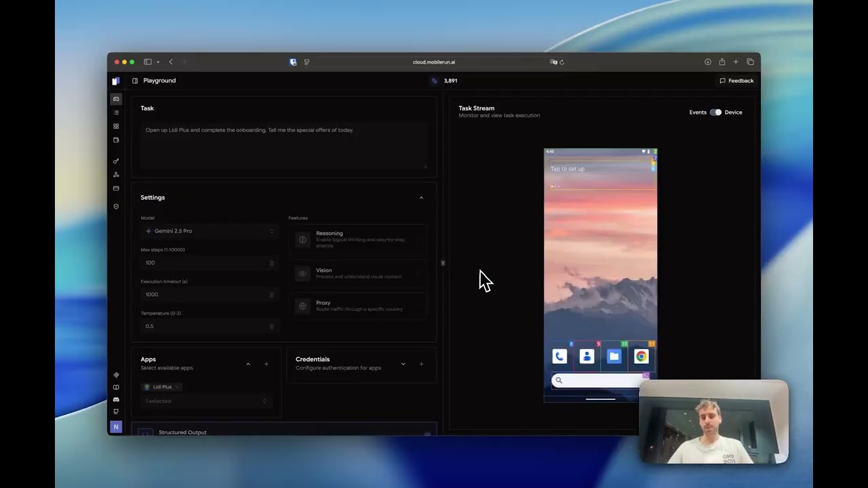This screenshot has width=868, height=488.
Task: Click the Safari shield privacy icon
Action: click(x=293, y=62)
